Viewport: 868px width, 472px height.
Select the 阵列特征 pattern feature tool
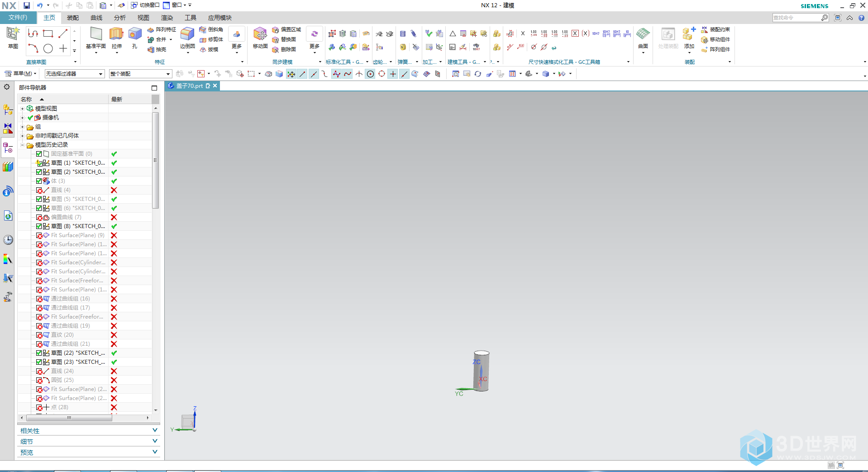[x=162, y=29]
